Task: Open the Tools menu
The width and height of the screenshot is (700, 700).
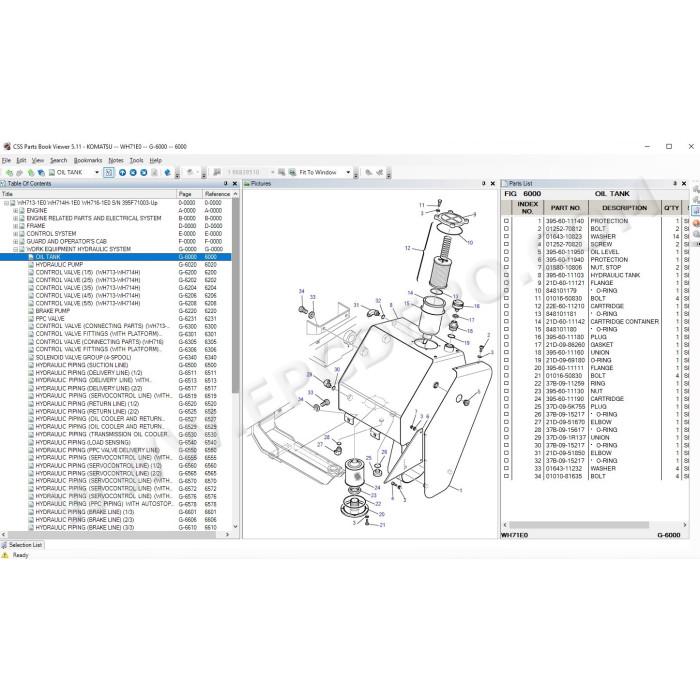Action: [x=137, y=161]
